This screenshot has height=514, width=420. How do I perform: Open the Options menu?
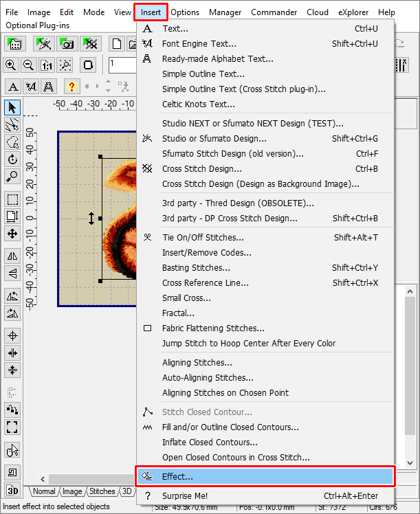(185, 12)
